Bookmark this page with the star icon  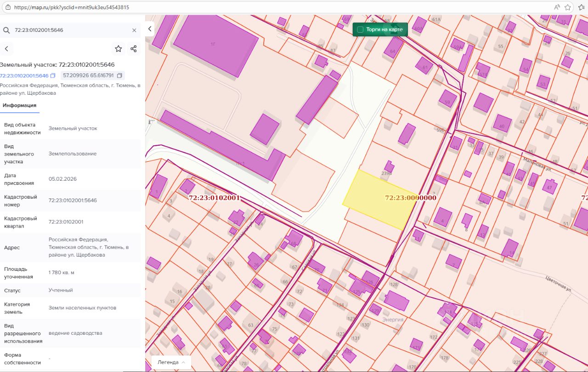[568, 7]
